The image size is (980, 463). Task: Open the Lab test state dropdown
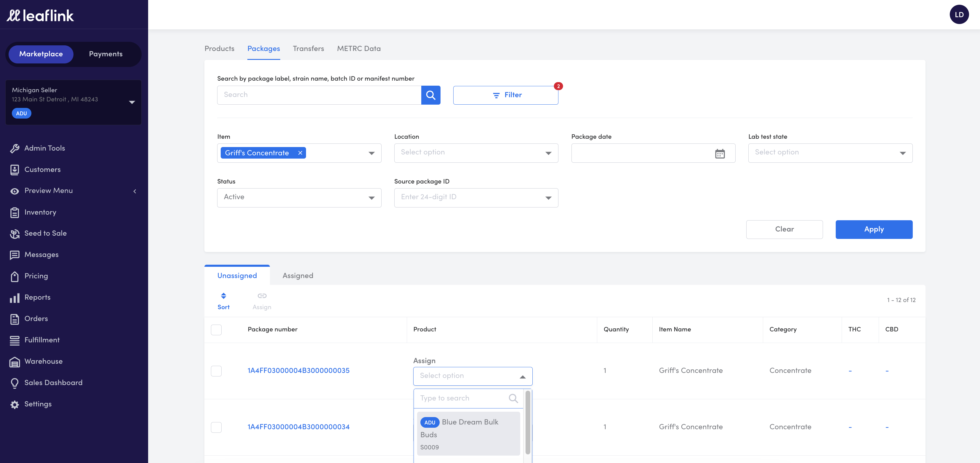(x=830, y=153)
